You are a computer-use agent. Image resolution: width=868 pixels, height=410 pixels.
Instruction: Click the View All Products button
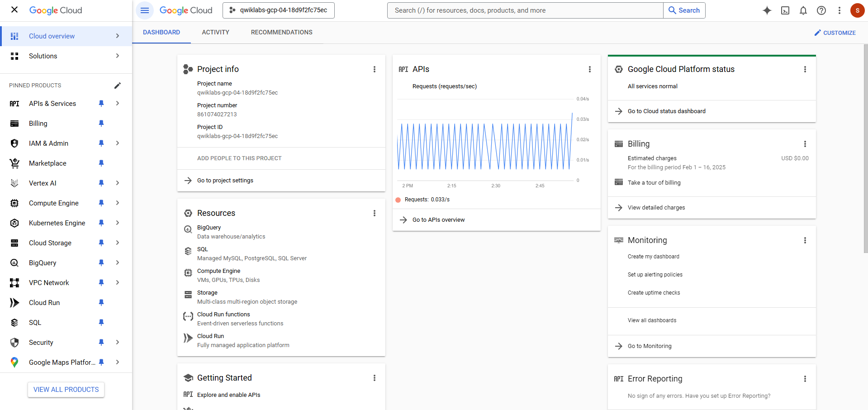tap(66, 390)
